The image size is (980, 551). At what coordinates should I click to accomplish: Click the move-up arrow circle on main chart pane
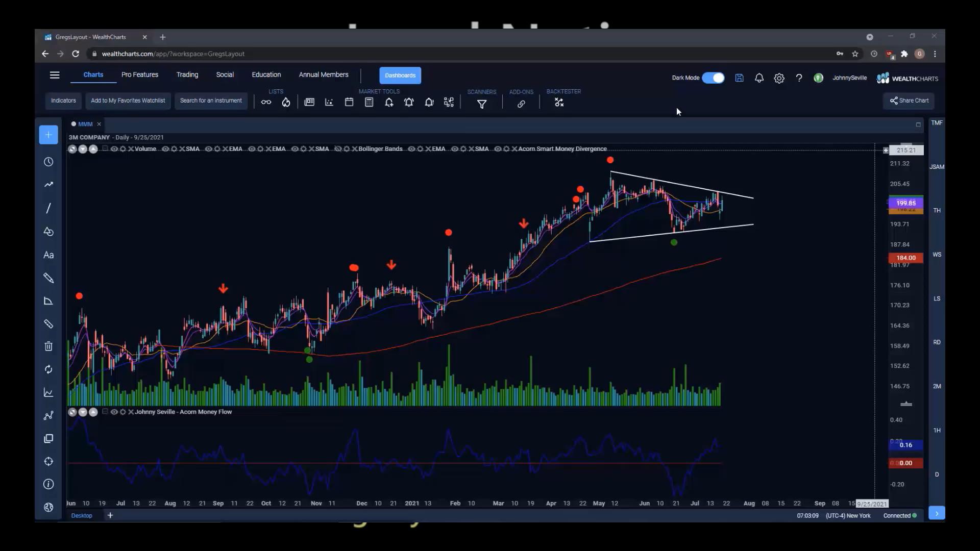pos(93,149)
